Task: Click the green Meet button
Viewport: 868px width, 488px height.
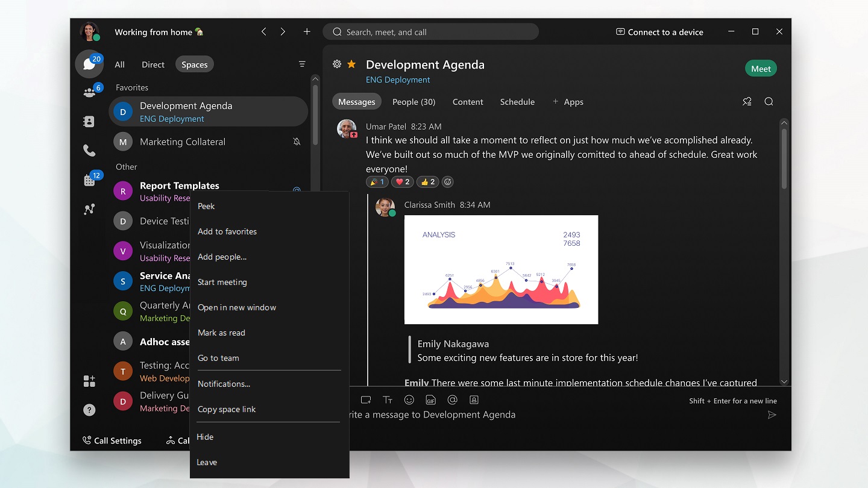Action: point(761,69)
